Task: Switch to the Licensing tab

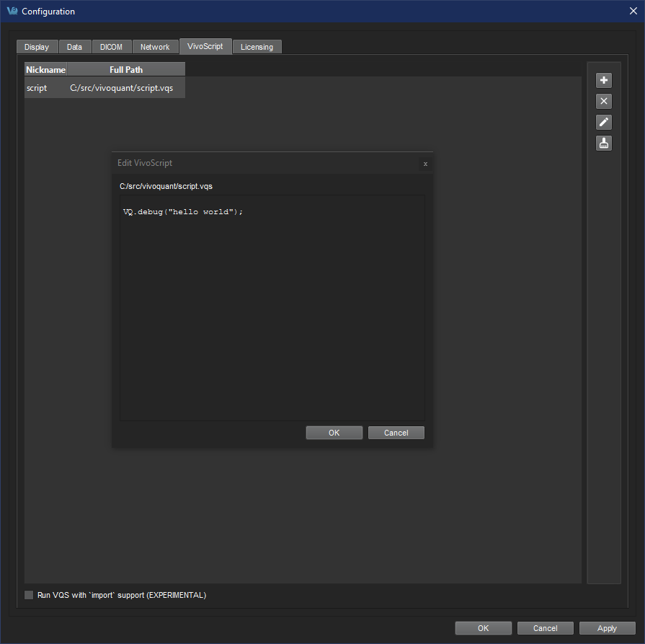Action: pyautogui.click(x=257, y=46)
